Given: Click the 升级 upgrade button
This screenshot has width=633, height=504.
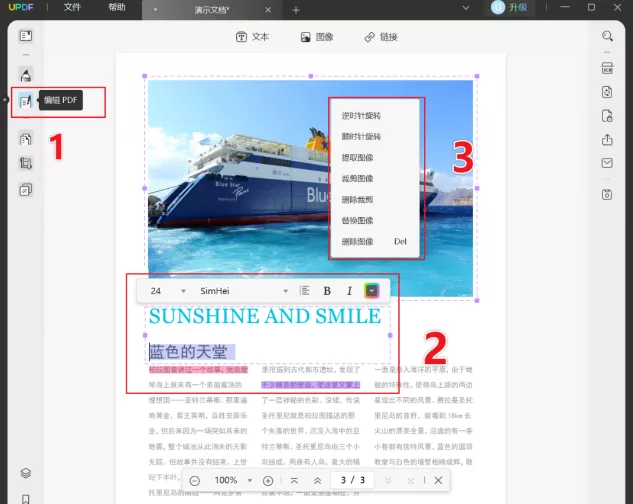Looking at the screenshot, I should coord(518,7).
